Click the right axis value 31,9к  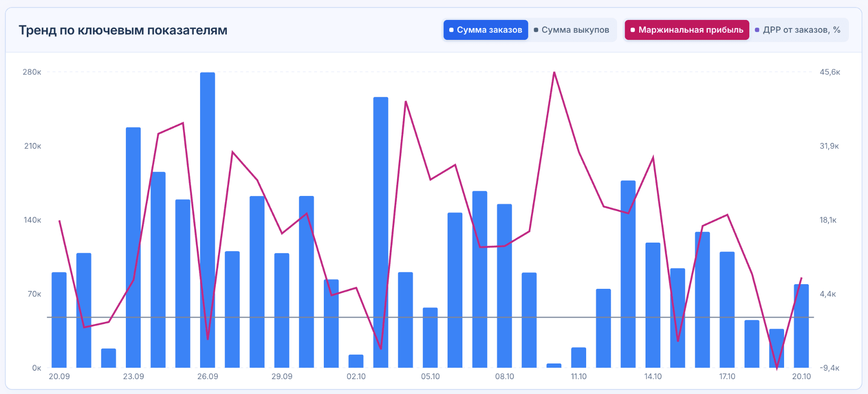point(829,146)
